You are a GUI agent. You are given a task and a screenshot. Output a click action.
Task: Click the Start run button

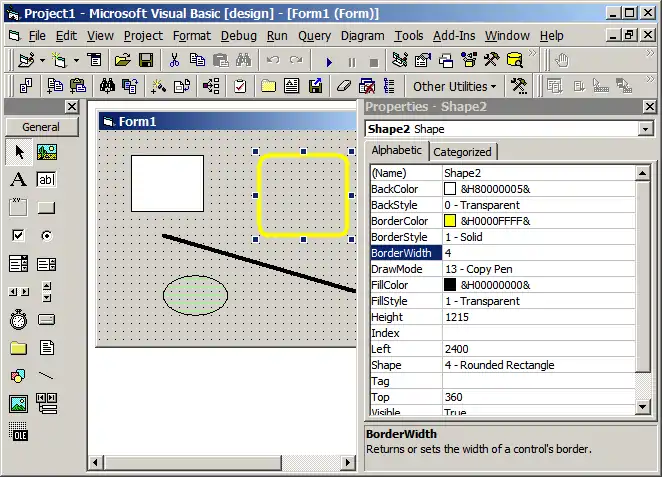(329, 61)
